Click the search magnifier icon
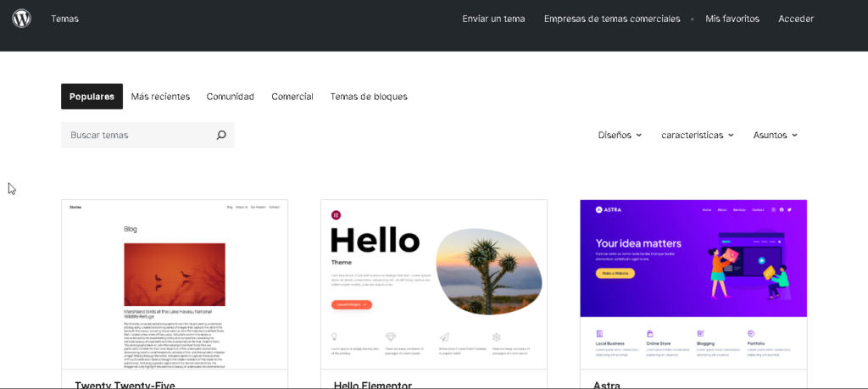Screen dimensions: 868x389 pyautogui.click(x=221, y=135)
